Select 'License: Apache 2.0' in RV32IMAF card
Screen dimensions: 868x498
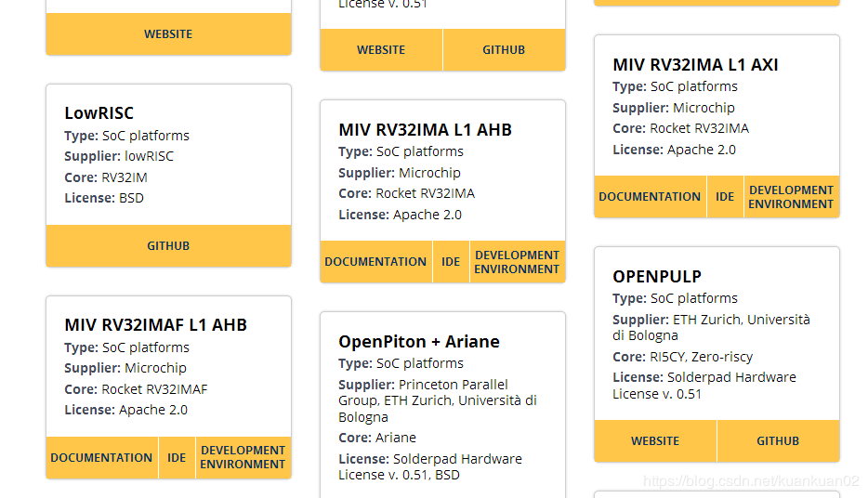(x=126, y=410)
